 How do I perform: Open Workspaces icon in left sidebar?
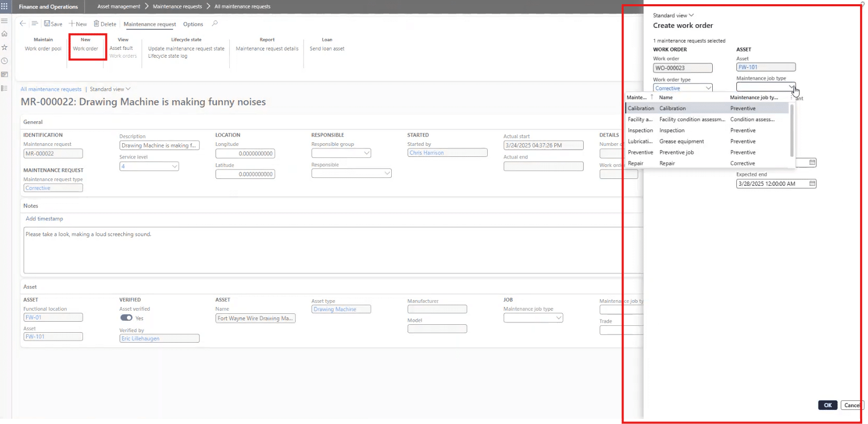click(x=5, y=75)
